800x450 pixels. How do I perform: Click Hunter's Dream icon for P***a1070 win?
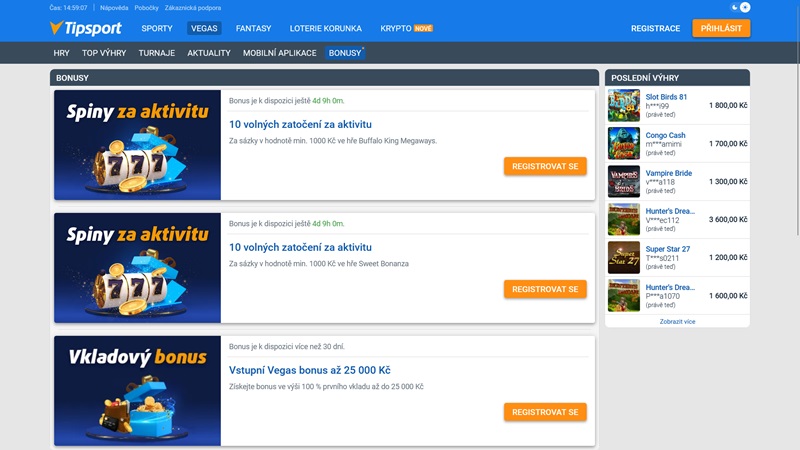click(x=623, y=295)
